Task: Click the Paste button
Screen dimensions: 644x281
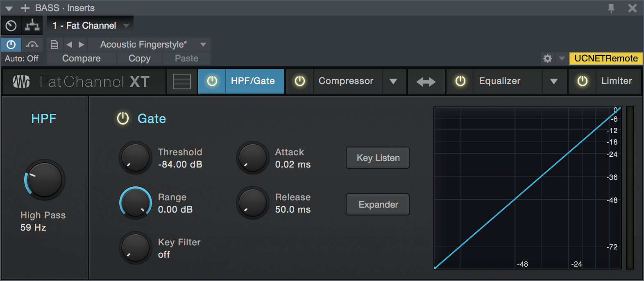Action: [x=187, y=59]
